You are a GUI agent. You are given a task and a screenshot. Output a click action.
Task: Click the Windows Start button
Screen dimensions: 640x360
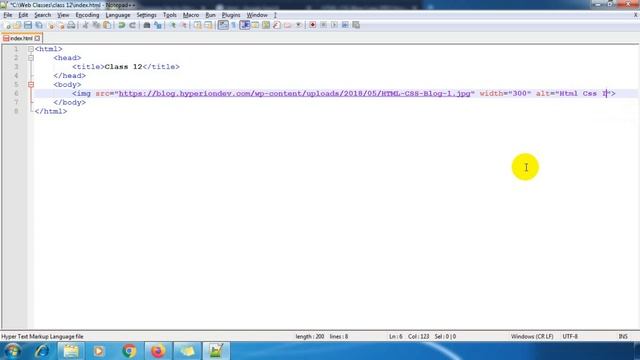pos(13,351)
